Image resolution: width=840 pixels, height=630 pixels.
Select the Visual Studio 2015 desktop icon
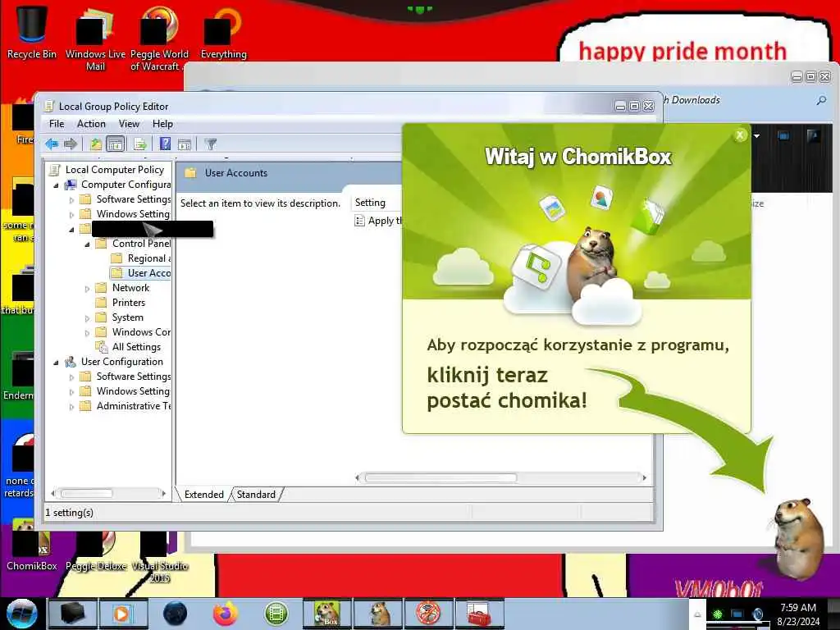(x=160, y=557)
